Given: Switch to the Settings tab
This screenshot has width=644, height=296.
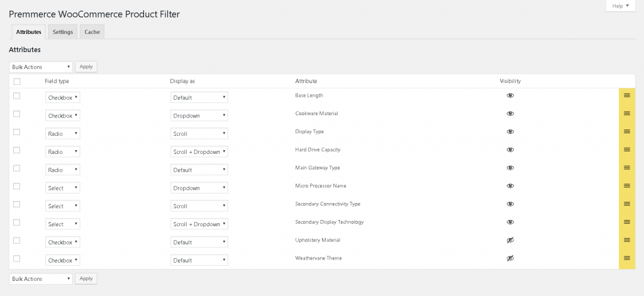Looking at the screenshot, I should click(63, 32).
